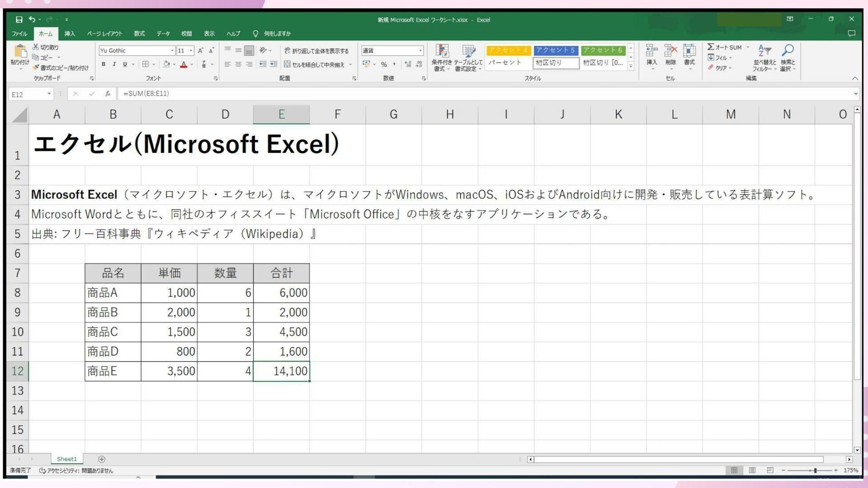868x488 pixels.
Task: Toggle Underline formatting
Action: 125,64
